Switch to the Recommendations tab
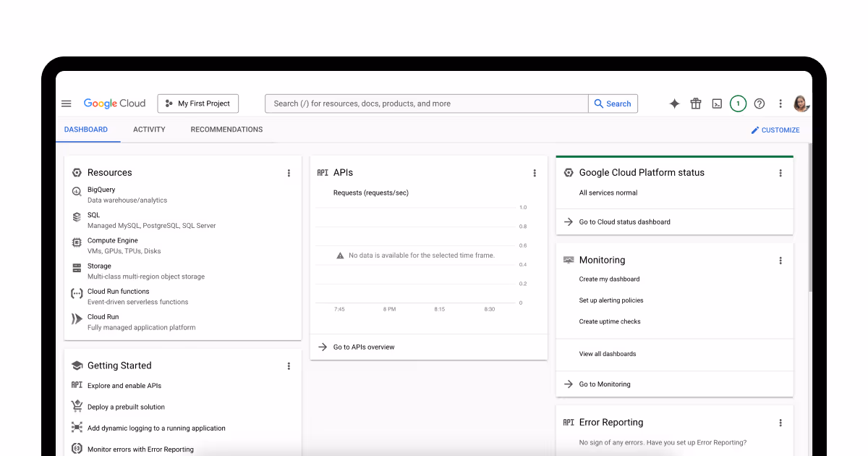This screenshot has height=456, width=868. (x=226, y=130)
